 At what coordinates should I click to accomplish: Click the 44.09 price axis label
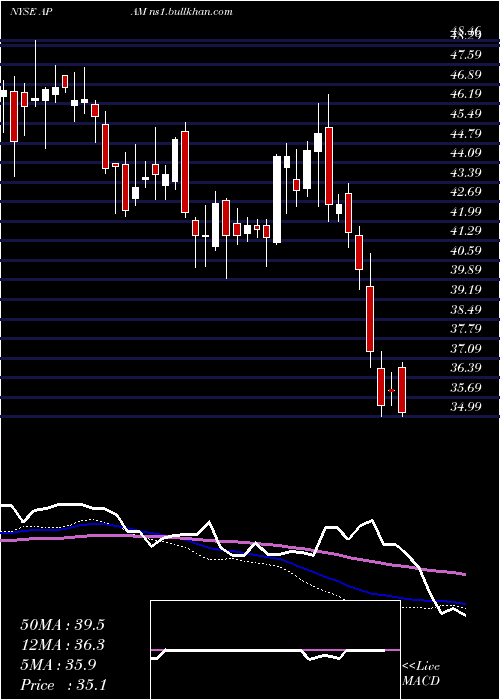466,153
